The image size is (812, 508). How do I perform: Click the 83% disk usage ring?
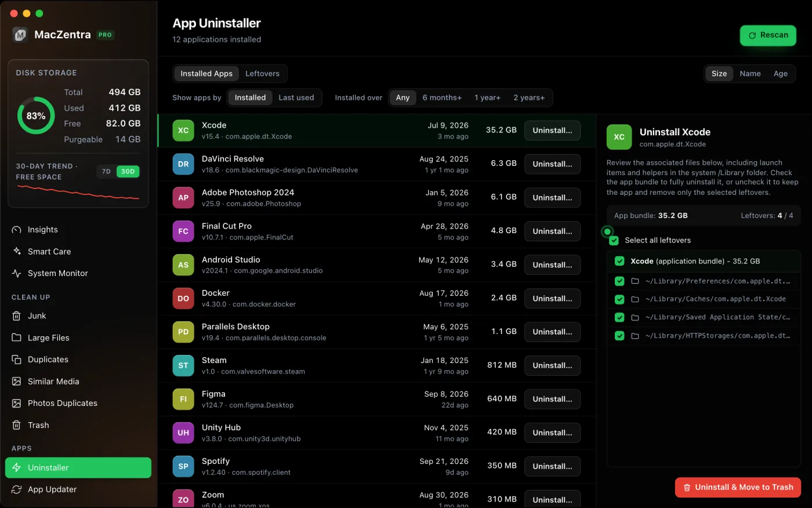(36, 116)
